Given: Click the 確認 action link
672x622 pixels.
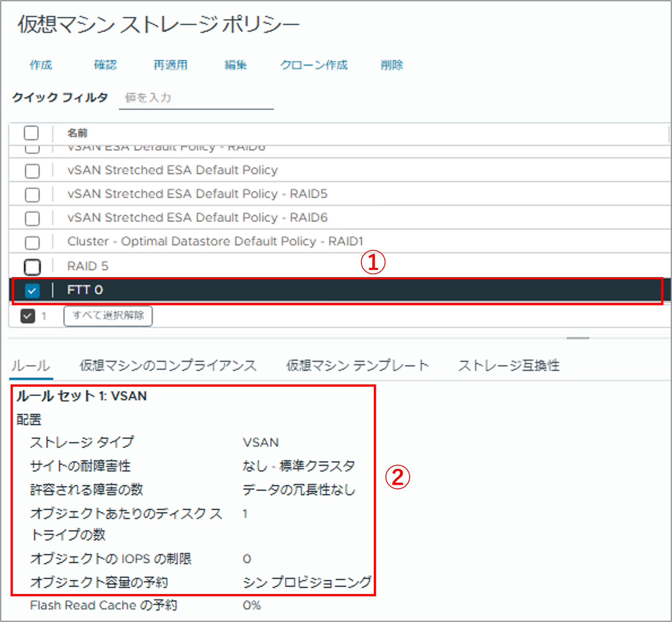Looking at the screenshot, I should tap(105, 65).
